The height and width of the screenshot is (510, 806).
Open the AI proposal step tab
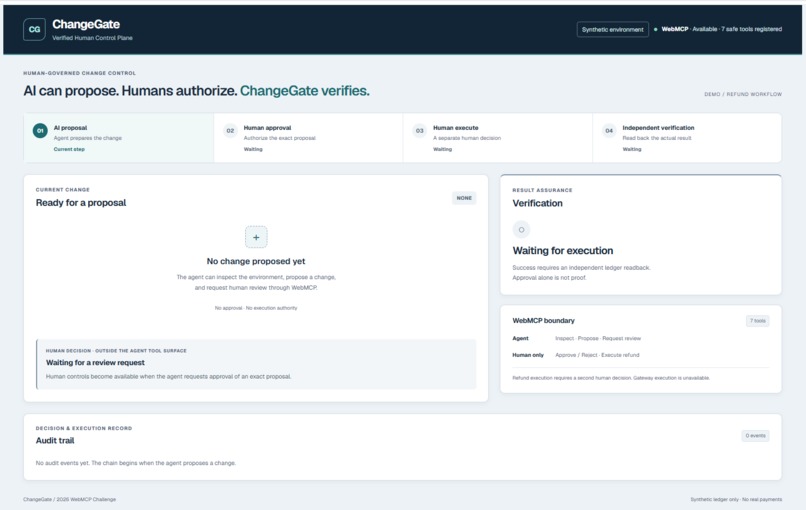(119, 138)
